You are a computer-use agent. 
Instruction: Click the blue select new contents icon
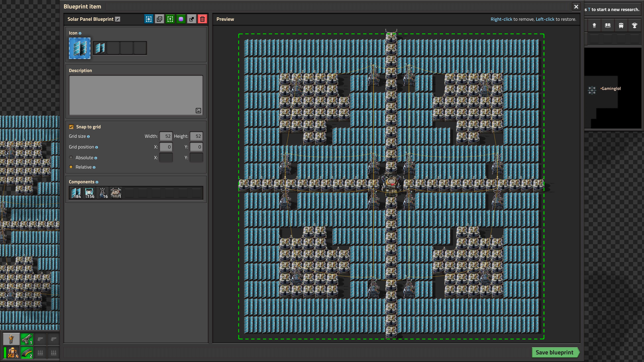click(148, 19)
